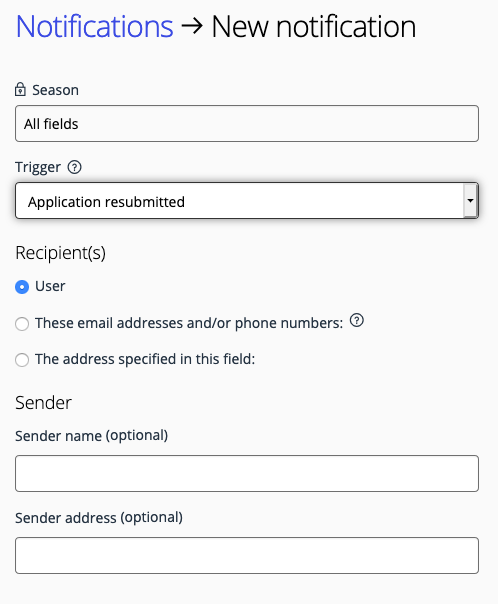Click the 'Sender name (optional)' label

(x=92, y=436)
